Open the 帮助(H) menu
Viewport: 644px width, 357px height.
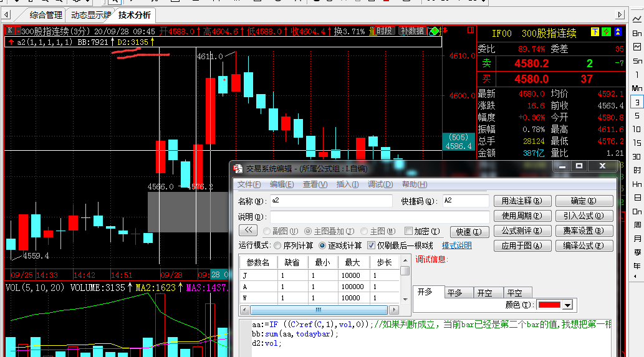(415, 184)
